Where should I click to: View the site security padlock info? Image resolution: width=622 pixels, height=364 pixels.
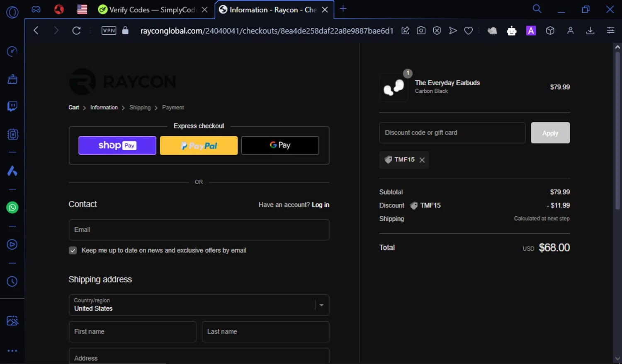coord(125,30)
